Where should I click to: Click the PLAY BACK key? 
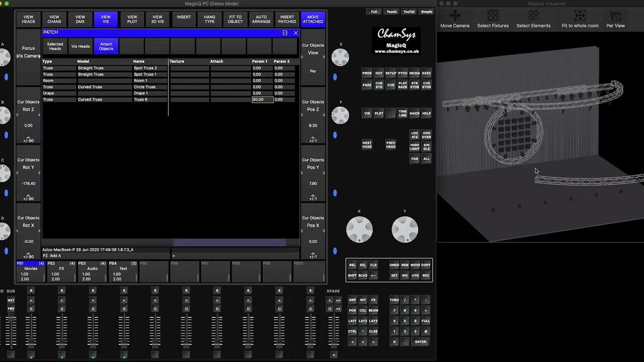click(x=403, y=85)
